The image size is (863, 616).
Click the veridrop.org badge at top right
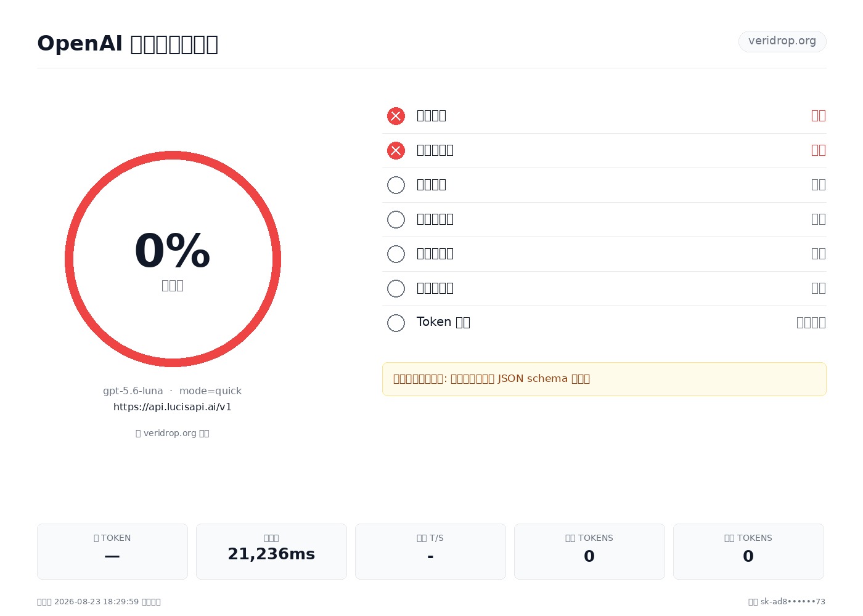pyautogui.click(x=782, y=41)
